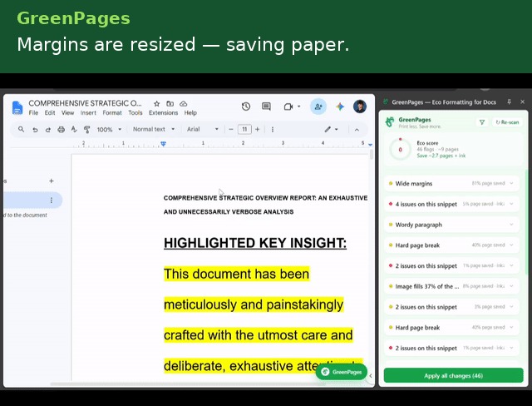
Task: Click the Eco score circular gauge
Action: click(x=401, y=150)
